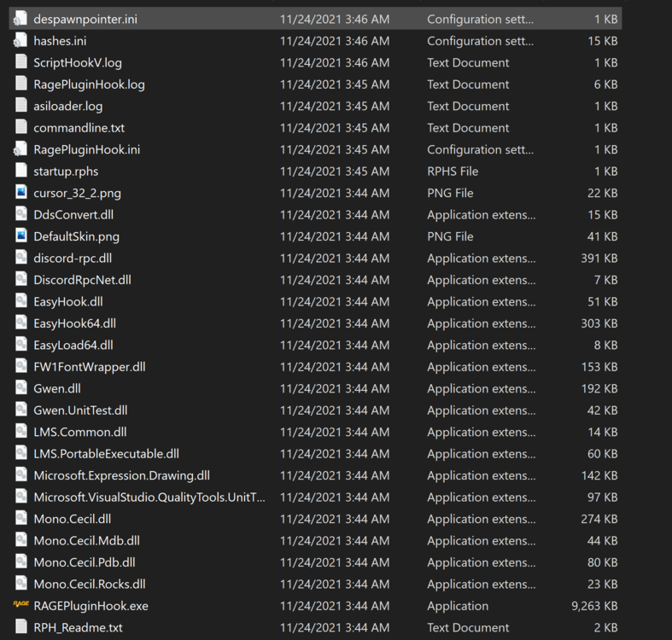Click the RPH_Readme.txt document icon
672x640 pixels.
click(21, 627)
